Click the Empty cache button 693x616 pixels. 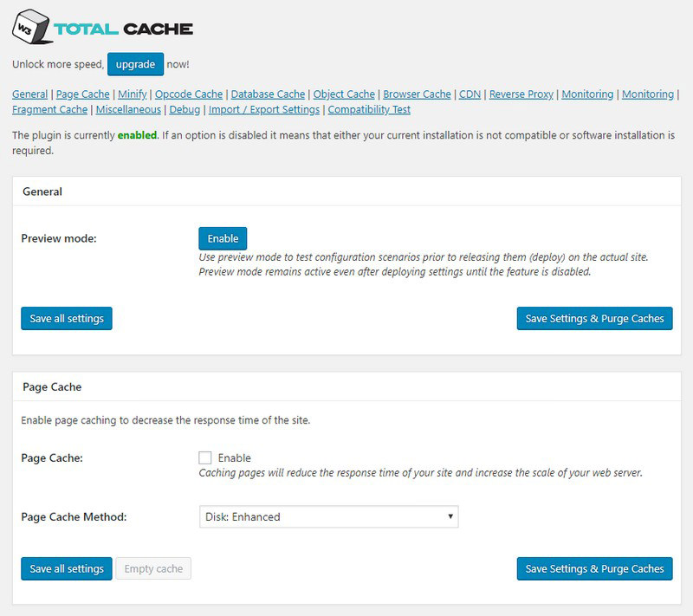point(152,569)
